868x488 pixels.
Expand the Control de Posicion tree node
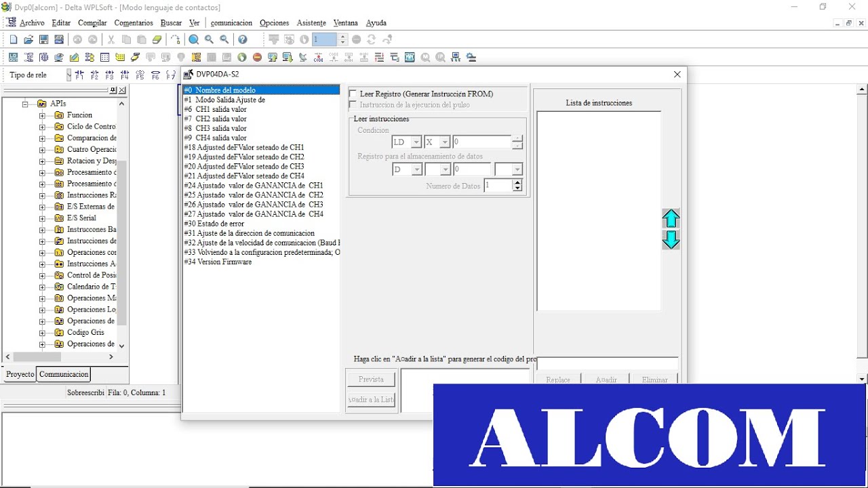42,275
